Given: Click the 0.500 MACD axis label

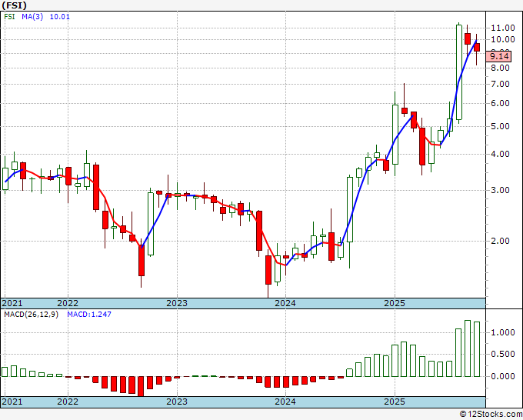Looking at the screenshot, I should click(x=503, y=355).
